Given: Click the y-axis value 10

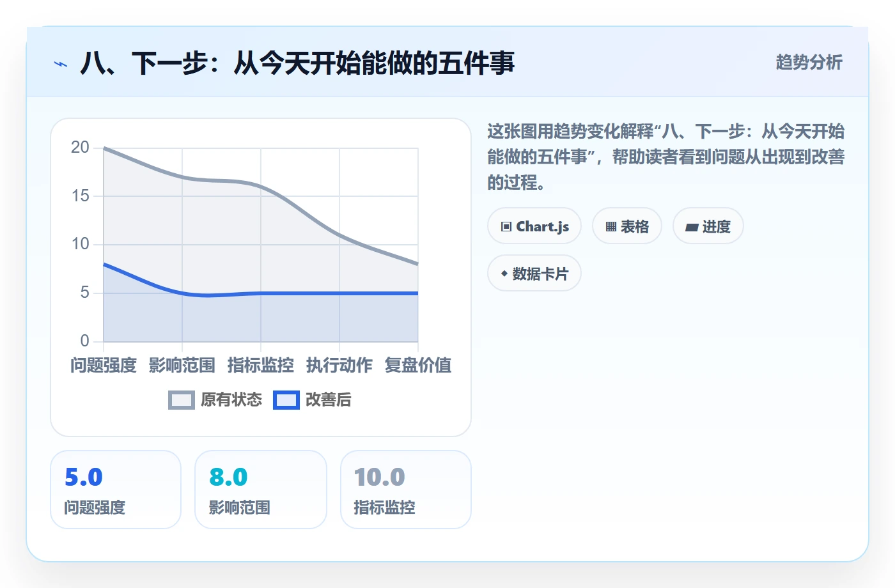Looking at the screenshot, I should click(x=81, y=244).
